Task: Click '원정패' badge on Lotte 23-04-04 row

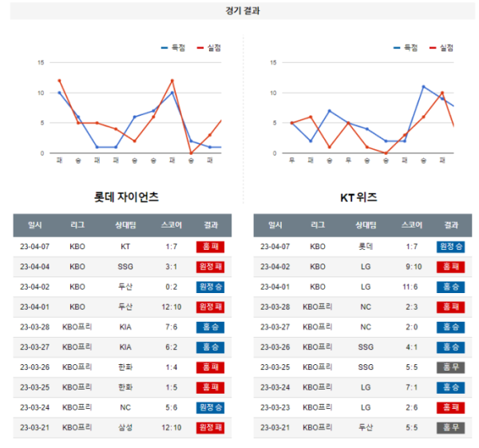Action: 210,267
